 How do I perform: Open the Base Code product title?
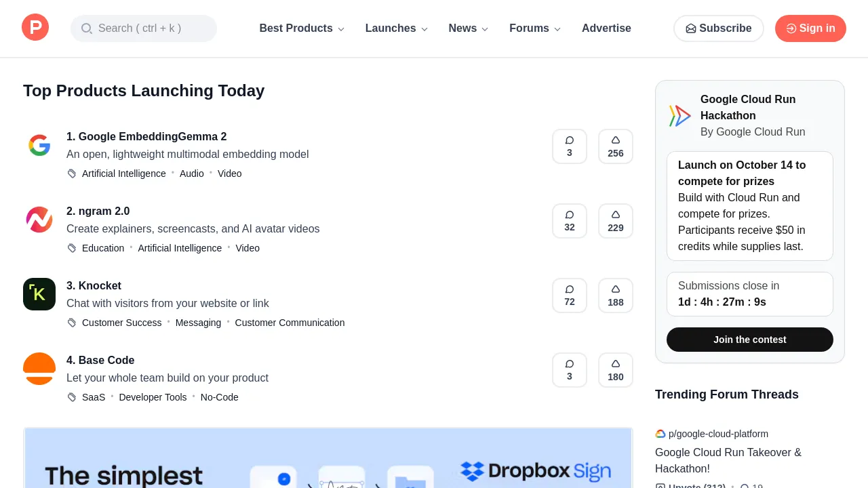click(x=100, y=360)
